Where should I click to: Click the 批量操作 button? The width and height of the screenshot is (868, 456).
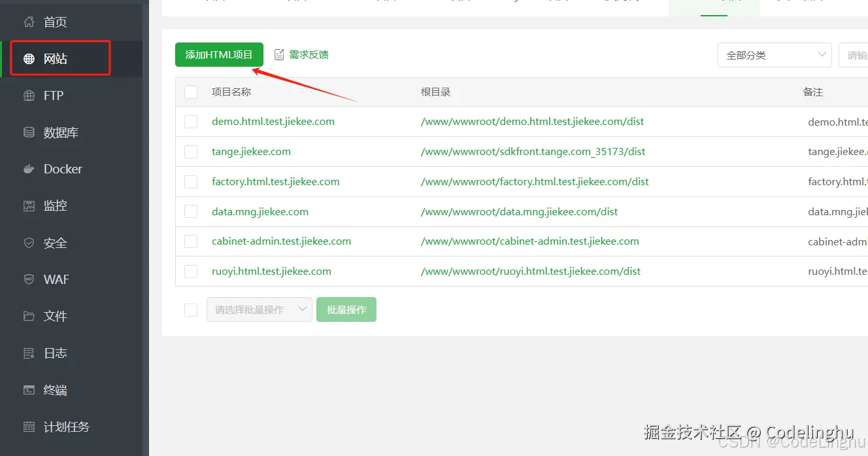(x=346, y=309)
